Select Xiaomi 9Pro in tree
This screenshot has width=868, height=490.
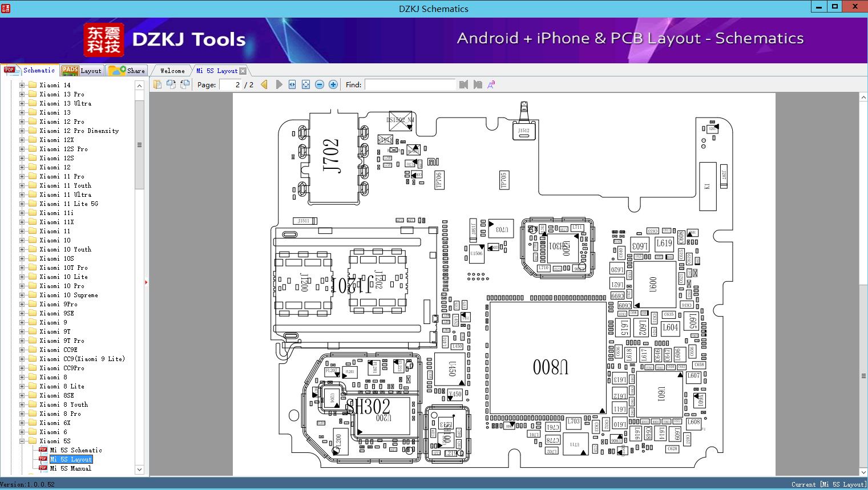tap(58, 304)
